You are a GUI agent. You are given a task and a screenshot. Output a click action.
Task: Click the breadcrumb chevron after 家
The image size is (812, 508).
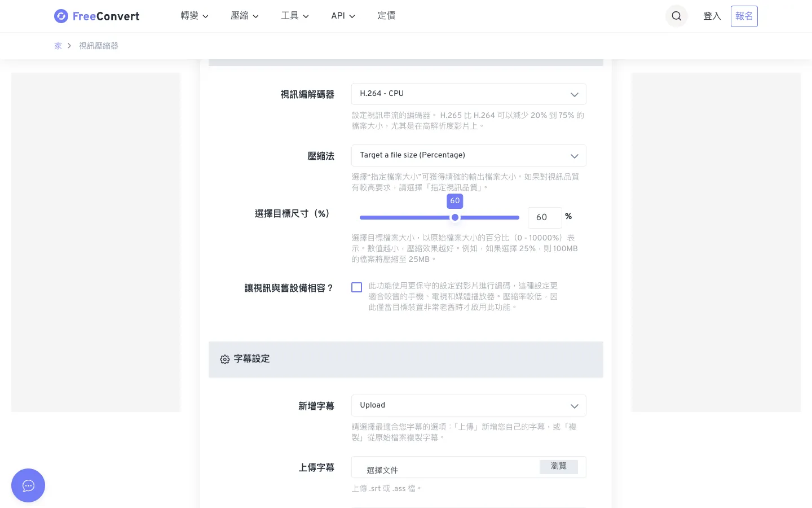[x=69, y=46]
